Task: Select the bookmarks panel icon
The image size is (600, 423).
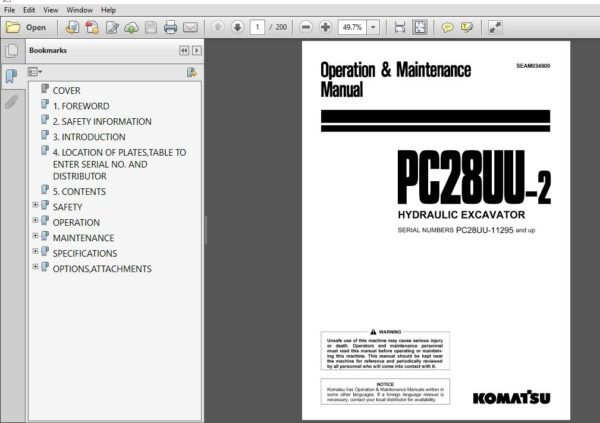Action: [11, 76]
